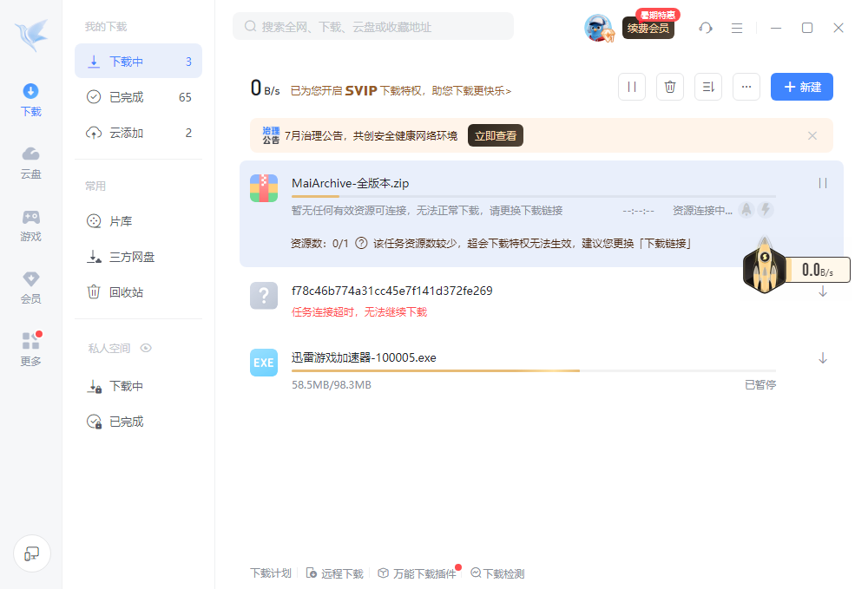Open the 云添加 cloud-added list
Screen dimensions: 868x589
tap(138, 133)
